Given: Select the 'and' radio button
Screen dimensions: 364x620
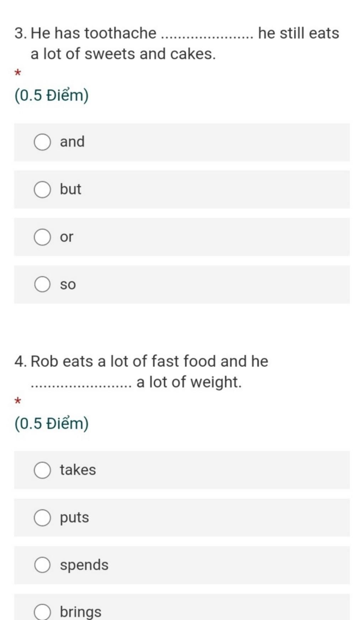Looking at the screenshot, I should coord(42,142).
